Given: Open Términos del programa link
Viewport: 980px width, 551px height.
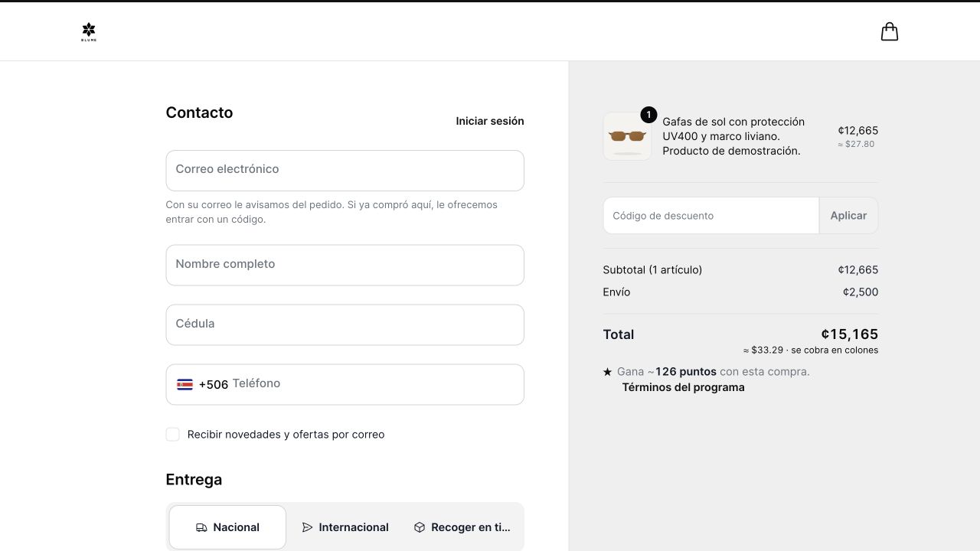Looking at the screenshot, I should click(683, 387).
